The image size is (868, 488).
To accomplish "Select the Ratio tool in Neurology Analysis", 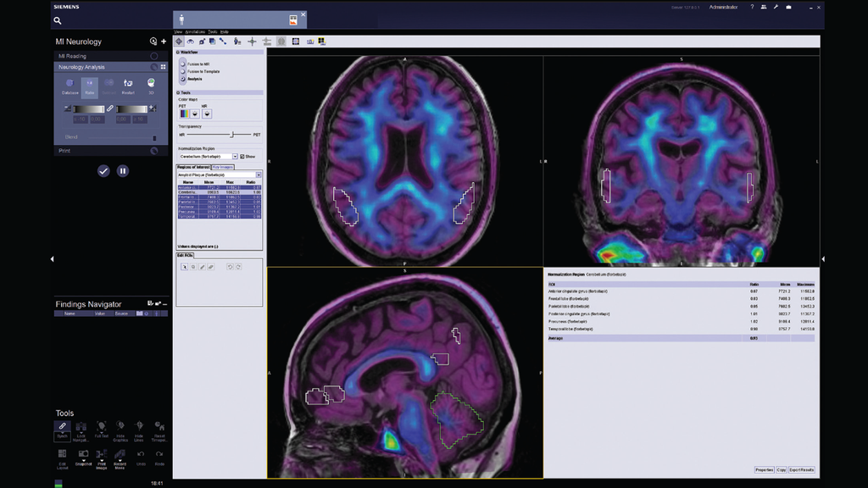I will coord(90,86).
